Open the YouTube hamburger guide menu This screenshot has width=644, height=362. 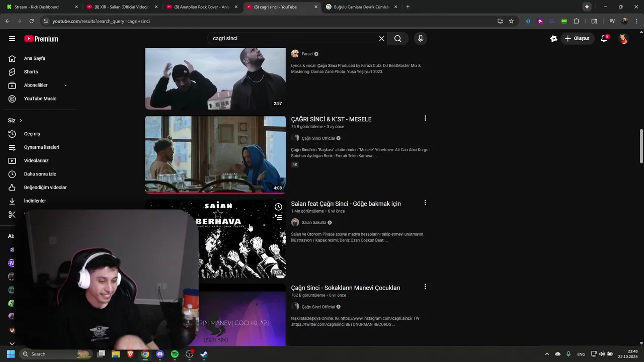12,39
